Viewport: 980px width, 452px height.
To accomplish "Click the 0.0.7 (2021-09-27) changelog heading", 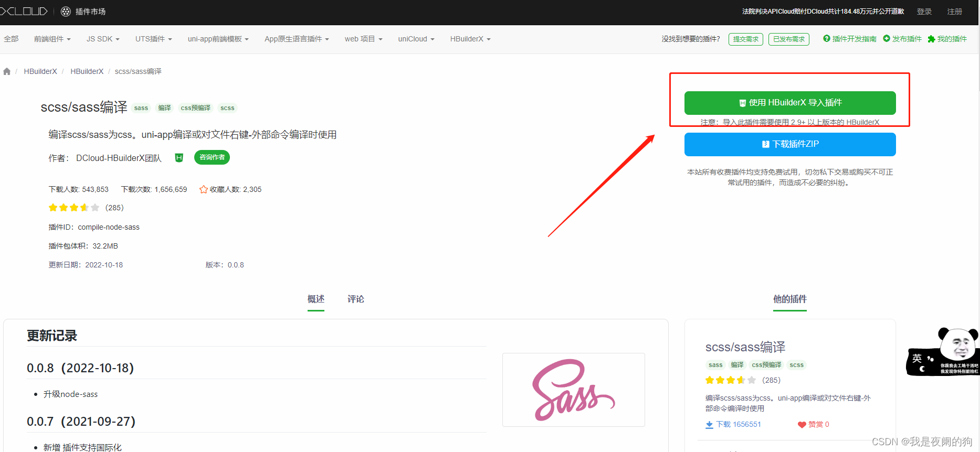I will click(x=81, y=422).
